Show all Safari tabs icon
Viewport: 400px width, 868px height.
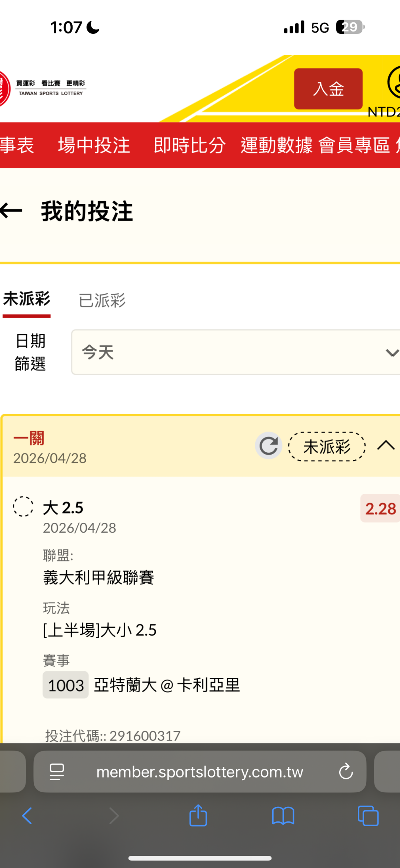point(368,816)
